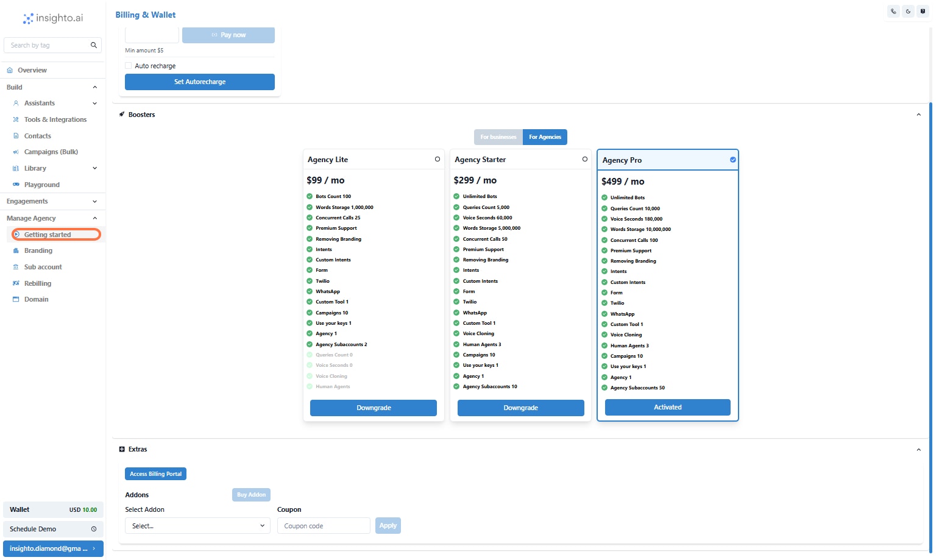Image resolution: width=939 pixels, height=560 pixels.
Task: Click the phone call icon in header
Action: click(893, 11)
